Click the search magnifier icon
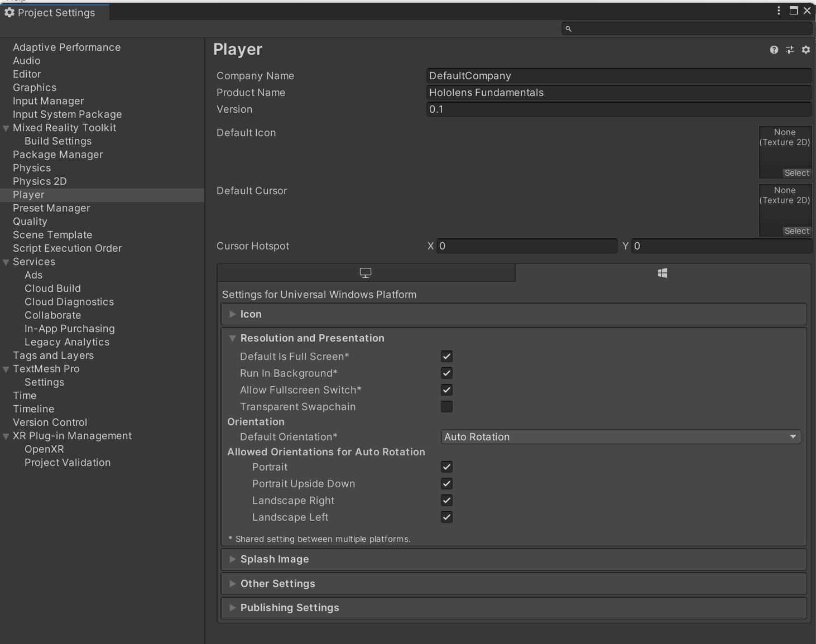The height and width of the screenshot is (644, 816). click(x=568, y=28)
